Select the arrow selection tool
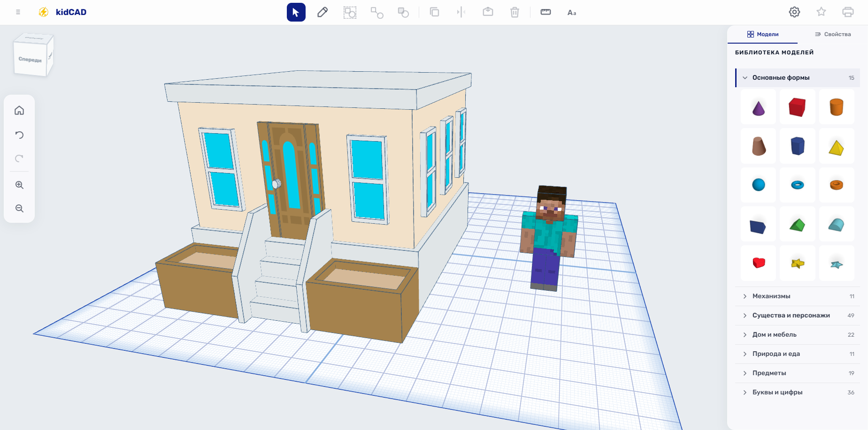Screen dimensions: 868x430 (296, 12)
